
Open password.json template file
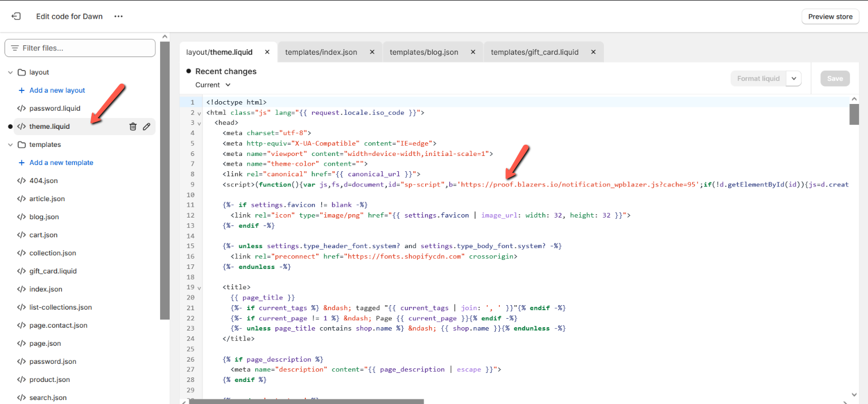(53, 362)
